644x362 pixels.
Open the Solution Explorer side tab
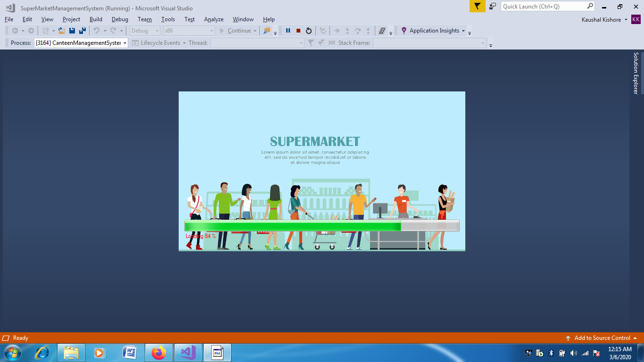(636, 73)
